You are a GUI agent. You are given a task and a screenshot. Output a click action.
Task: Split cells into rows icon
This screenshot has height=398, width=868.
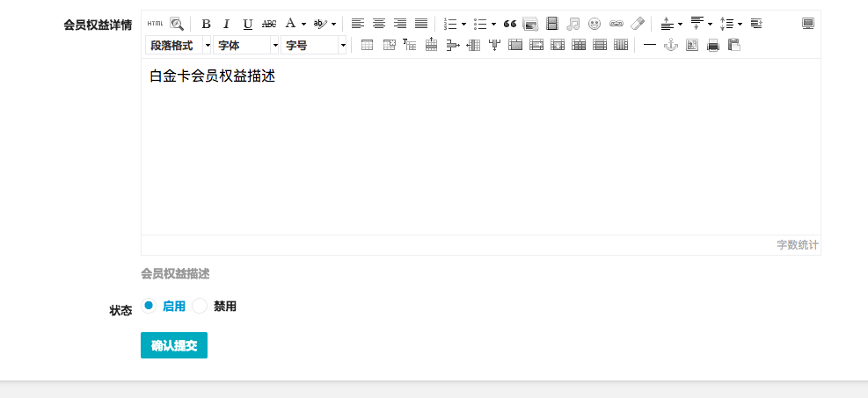click(x=600, y=45)
